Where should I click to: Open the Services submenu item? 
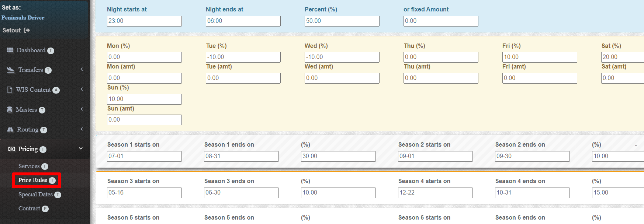pyautogui.click(x=29, y=166)
